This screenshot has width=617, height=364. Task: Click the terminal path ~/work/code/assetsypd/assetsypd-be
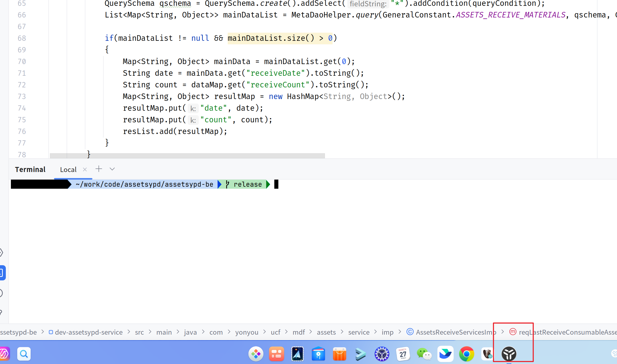point(144,184)
